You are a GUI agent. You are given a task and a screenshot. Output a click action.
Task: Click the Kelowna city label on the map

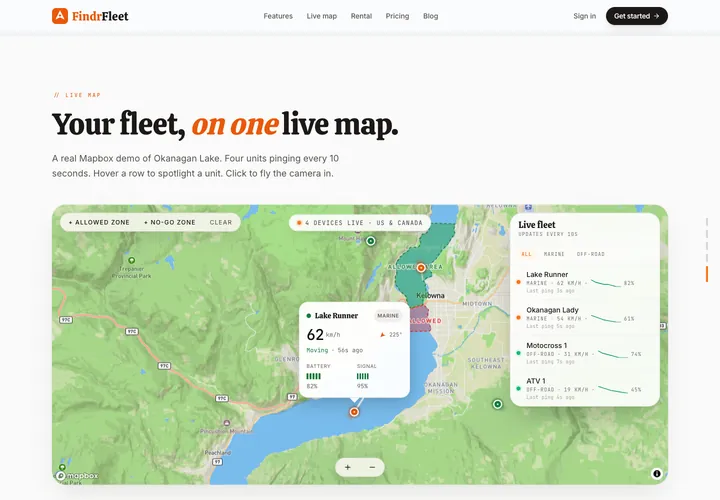coord(430,295)
